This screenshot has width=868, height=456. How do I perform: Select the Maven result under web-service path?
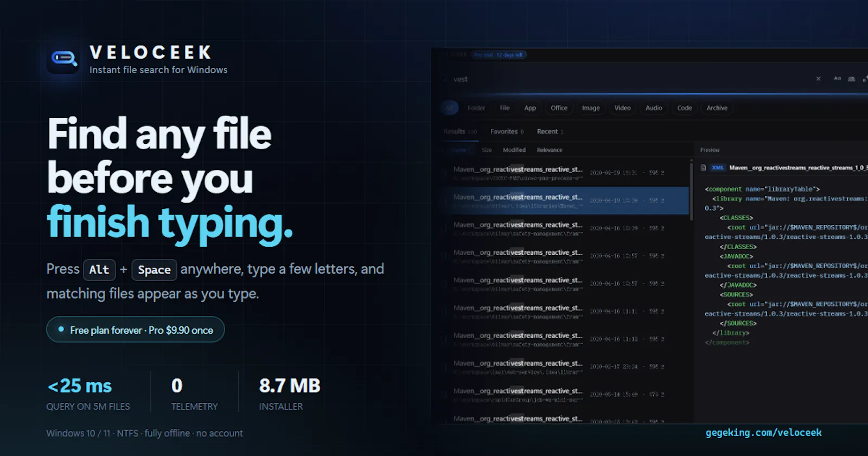pos(564,367)
